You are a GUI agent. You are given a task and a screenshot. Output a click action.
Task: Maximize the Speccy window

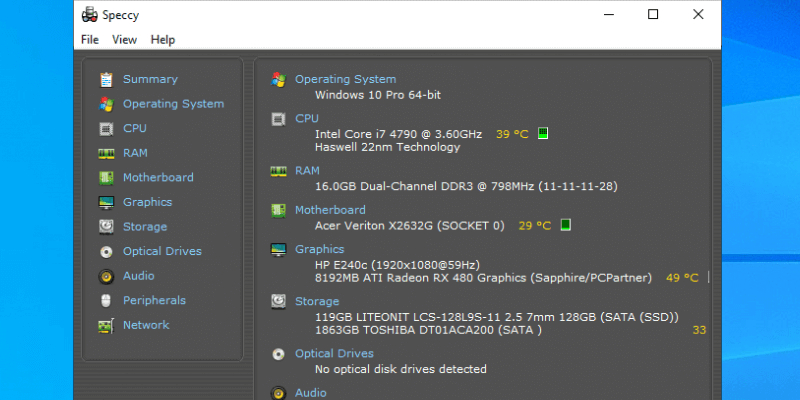tap(653, 14)
